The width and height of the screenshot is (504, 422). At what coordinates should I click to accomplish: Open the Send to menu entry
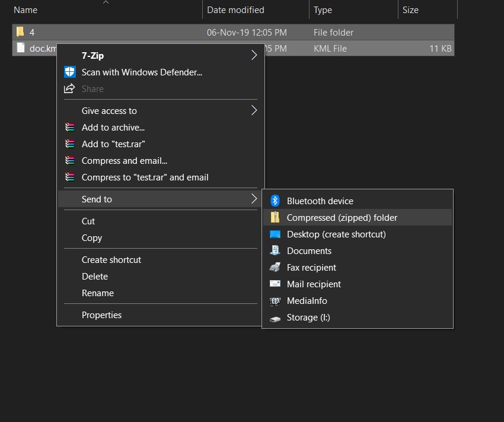(x=161, y=199)
